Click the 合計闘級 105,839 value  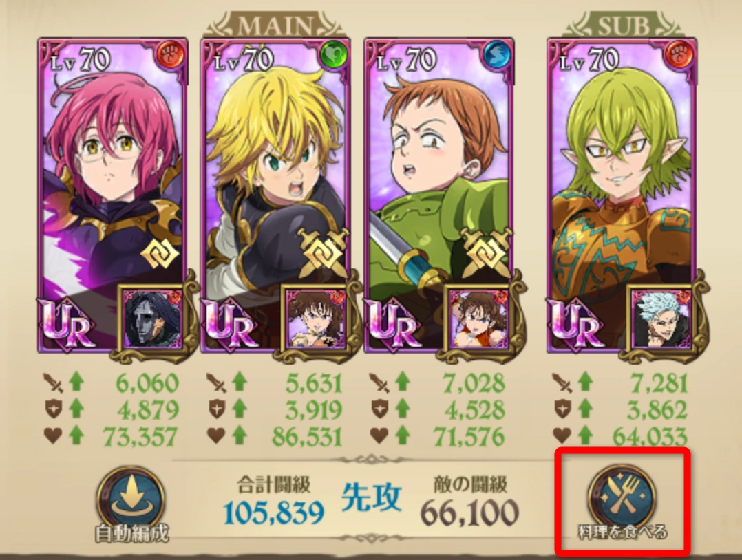pyautogui.click(x=274, y=513)
